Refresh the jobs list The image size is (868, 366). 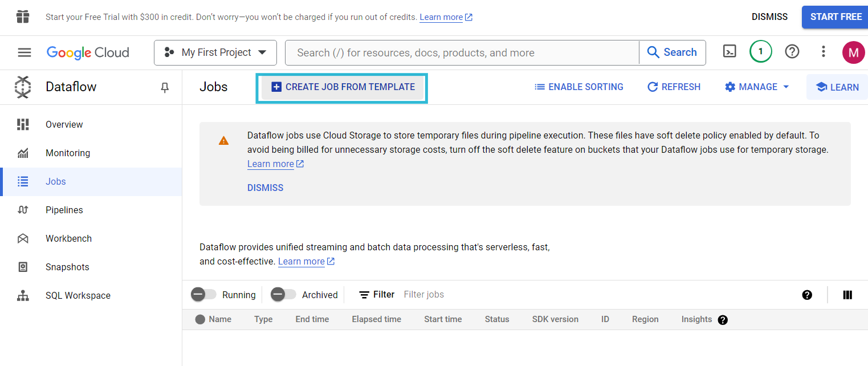(674, 87)
